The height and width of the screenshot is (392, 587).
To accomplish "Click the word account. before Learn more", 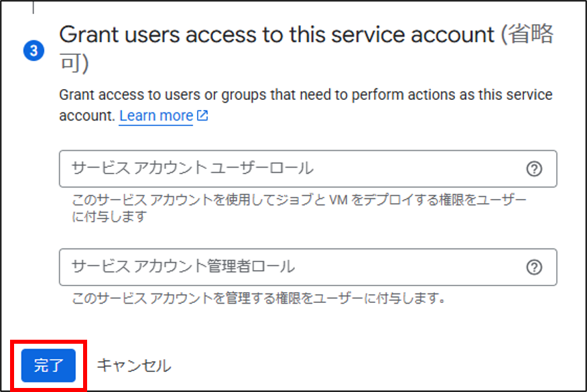I will 87,116.
